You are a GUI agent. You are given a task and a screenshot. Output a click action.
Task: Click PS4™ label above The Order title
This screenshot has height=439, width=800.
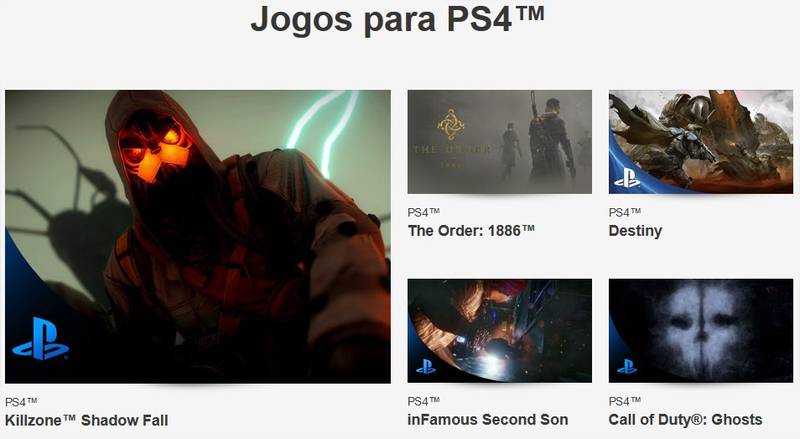(423, 212)
